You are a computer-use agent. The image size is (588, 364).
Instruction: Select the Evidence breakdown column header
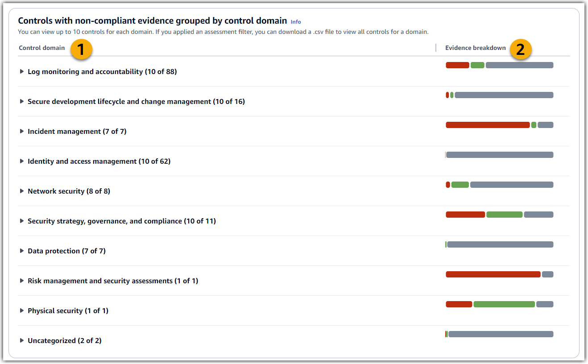[475, 48]
